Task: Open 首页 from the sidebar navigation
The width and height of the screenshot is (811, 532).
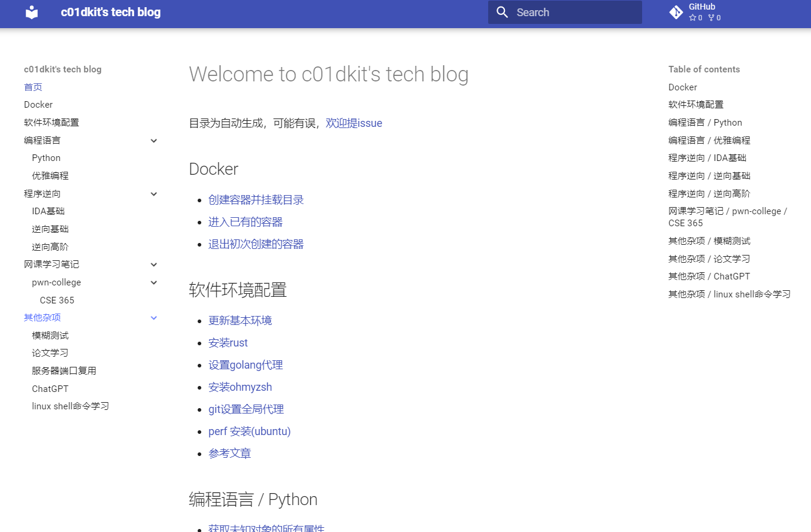Action: 33,87
